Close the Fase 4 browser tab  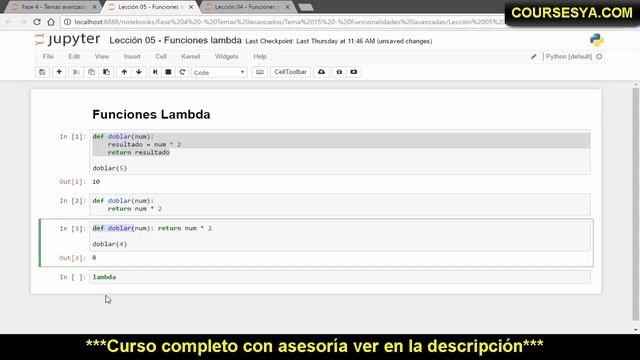point(94,7)
